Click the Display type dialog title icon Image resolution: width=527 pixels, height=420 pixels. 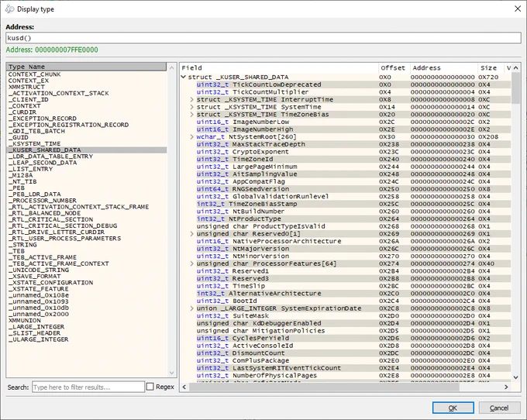[x=10, y=9]
